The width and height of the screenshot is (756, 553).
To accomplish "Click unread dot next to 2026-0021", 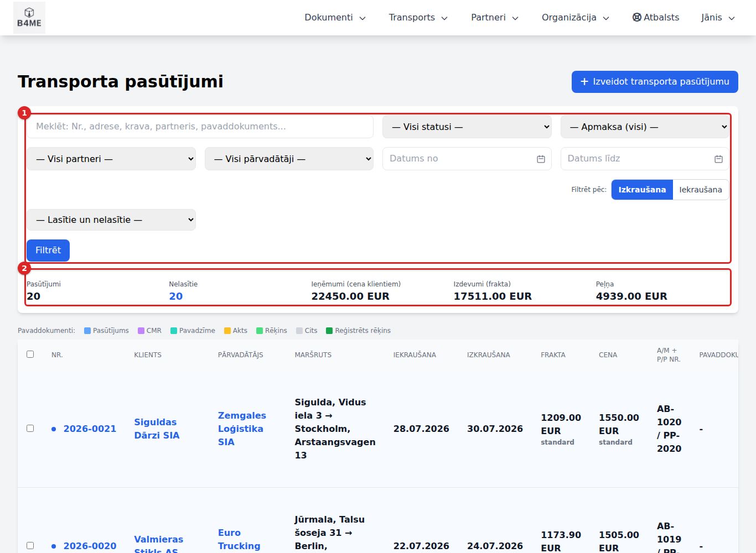I will 54,429.
